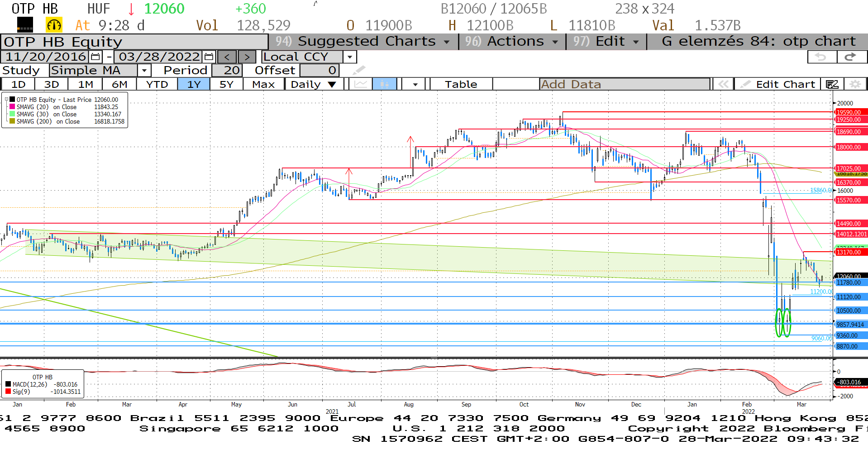Select the 1Y range

194,84
